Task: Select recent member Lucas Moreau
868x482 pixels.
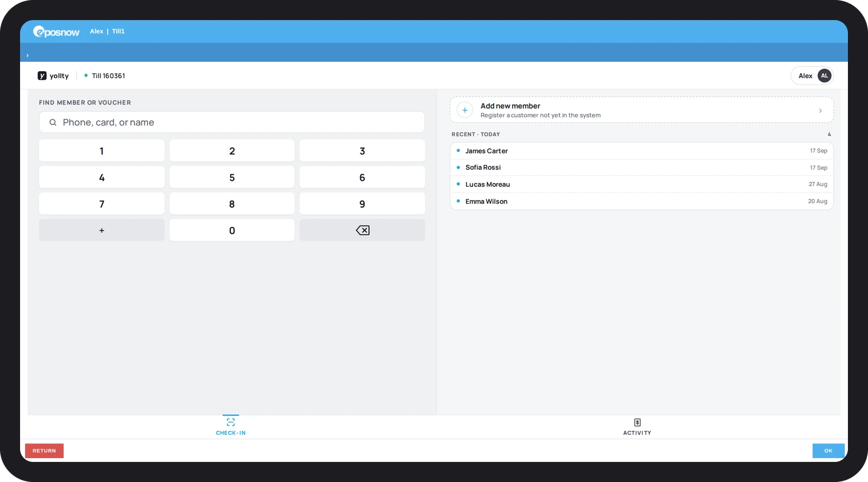Action: click(x=642, y=185)
